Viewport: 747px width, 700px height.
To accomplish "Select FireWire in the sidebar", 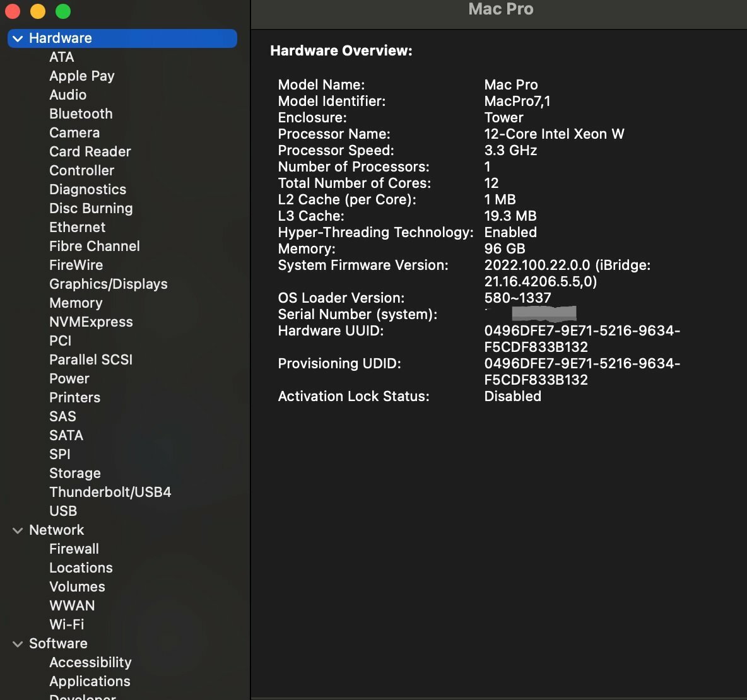I will [76, 265].
